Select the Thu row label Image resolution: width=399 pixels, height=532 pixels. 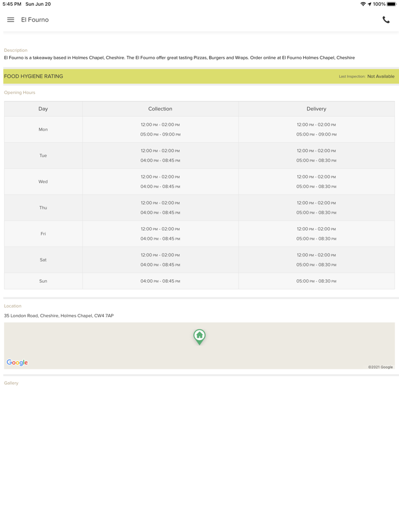pyautogui.click(x=43, y=208)
